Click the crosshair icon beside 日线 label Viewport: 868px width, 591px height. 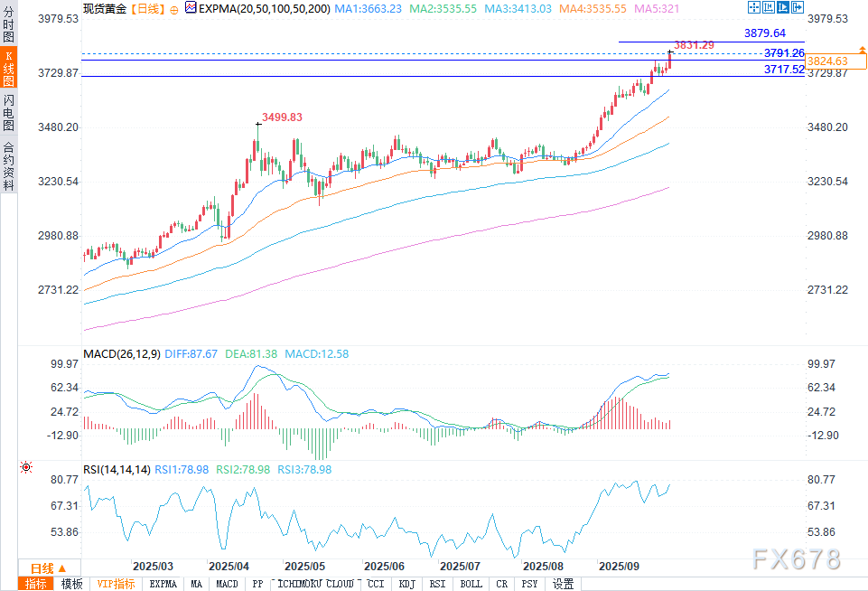pyautogui.click(x=174, y=8)
